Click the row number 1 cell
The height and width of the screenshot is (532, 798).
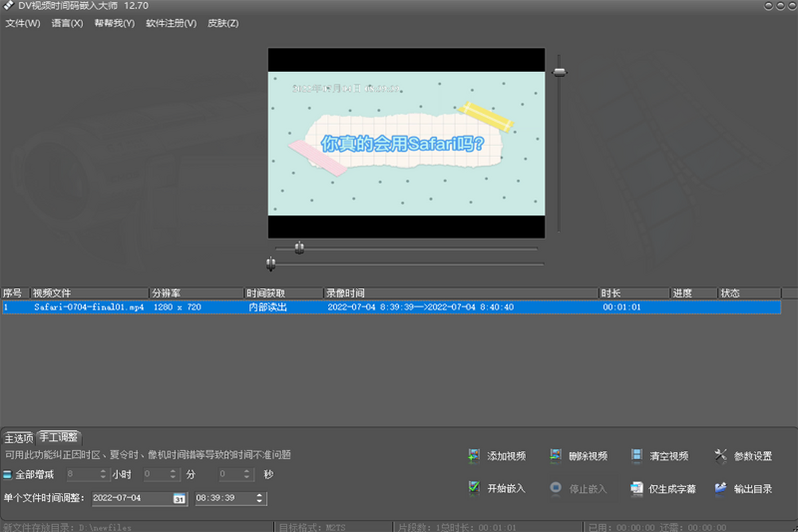(x=6, y=307)
